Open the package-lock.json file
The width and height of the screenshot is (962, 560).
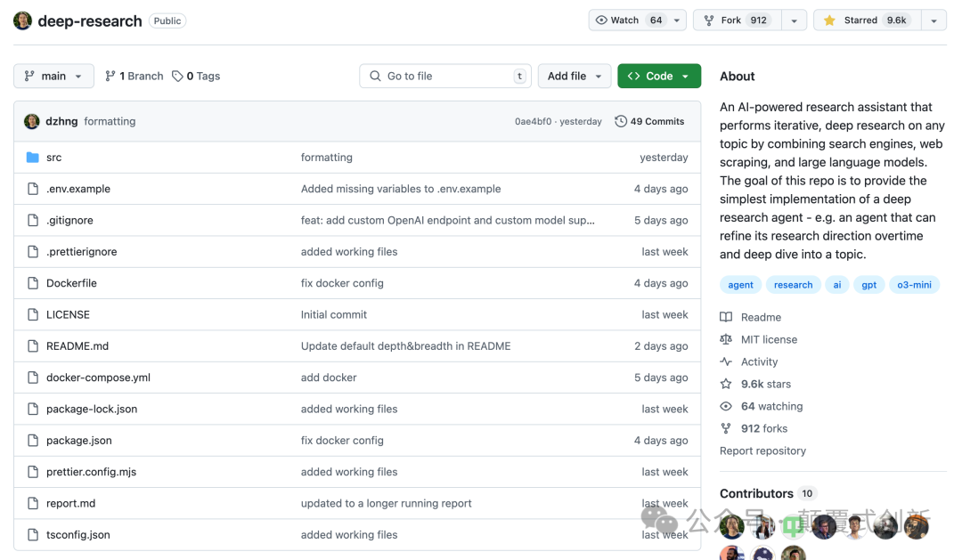pyautogui.click(x=92, y=410)
